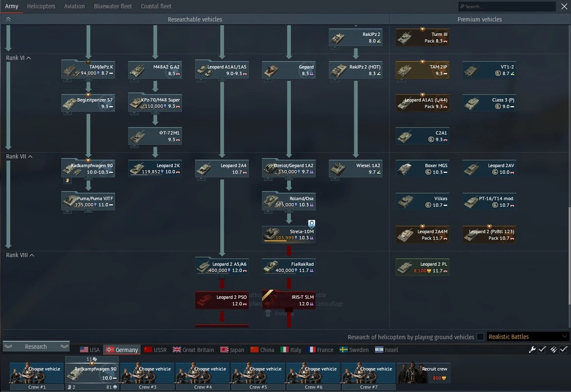This screenshot has width=571, height=392.
Task: Select the Leopard 2 PL premium tank
Action: click(x=422, y=267)
